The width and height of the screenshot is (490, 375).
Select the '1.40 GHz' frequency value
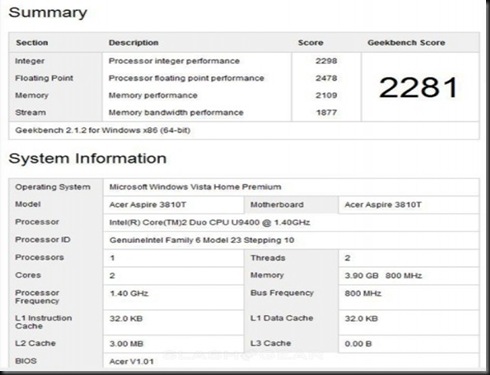(x=129, y=293)
